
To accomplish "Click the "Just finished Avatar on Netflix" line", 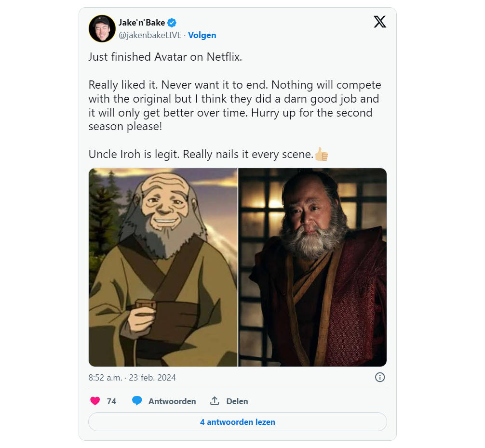I will (165, 57).
